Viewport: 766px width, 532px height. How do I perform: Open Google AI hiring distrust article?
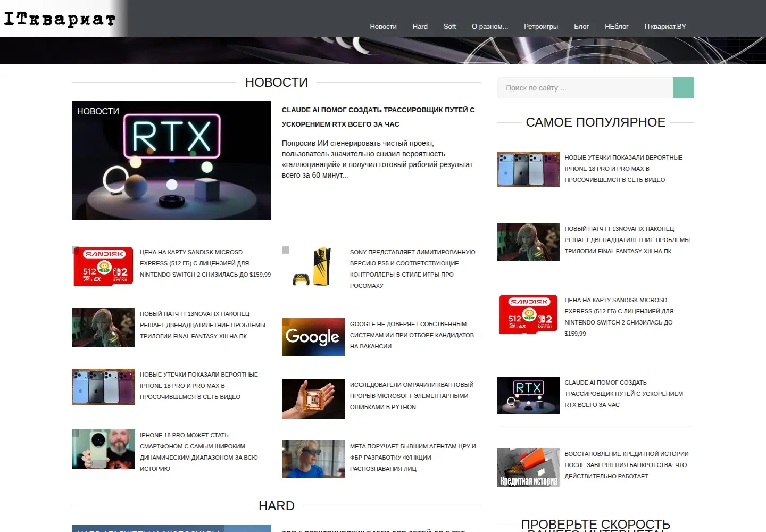click(x=412, y=335)
